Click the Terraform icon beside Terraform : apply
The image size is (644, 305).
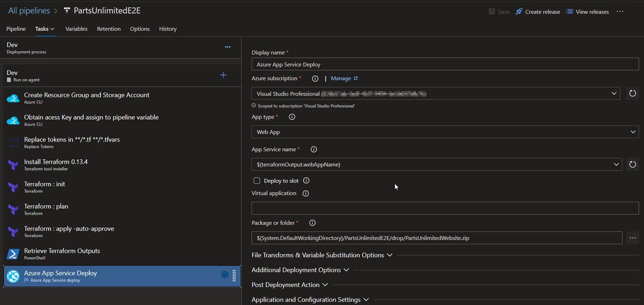[13, 232]
